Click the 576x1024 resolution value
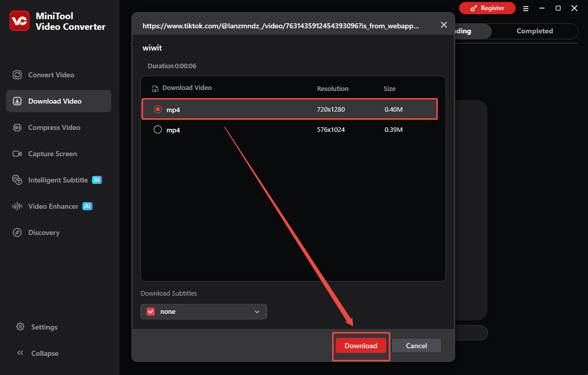 (331, 130)
